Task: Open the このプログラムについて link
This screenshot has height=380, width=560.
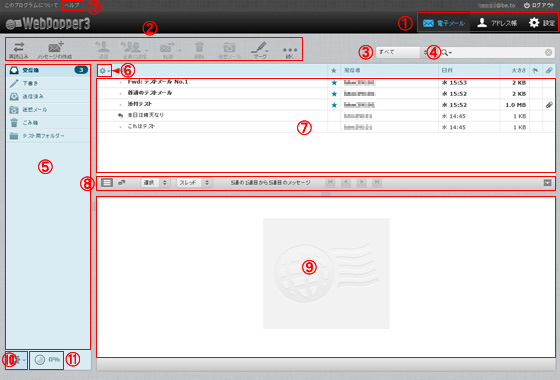Action: tap(31, 5)
